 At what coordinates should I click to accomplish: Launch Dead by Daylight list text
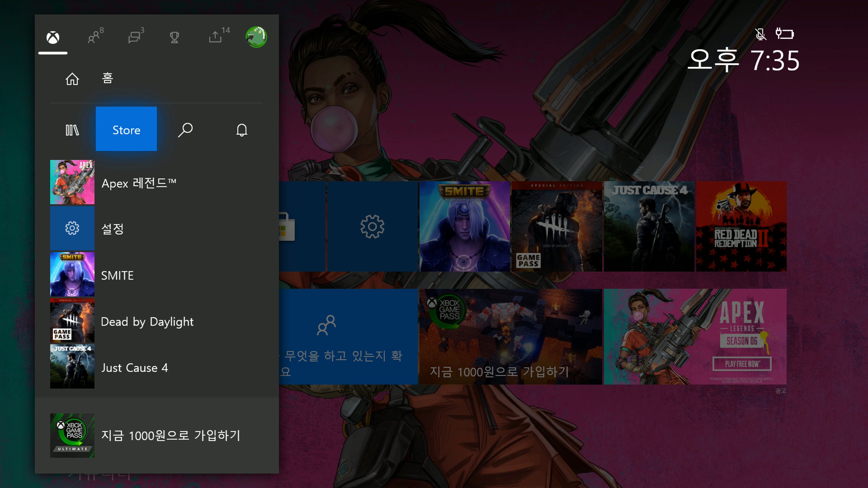(147, 322)
